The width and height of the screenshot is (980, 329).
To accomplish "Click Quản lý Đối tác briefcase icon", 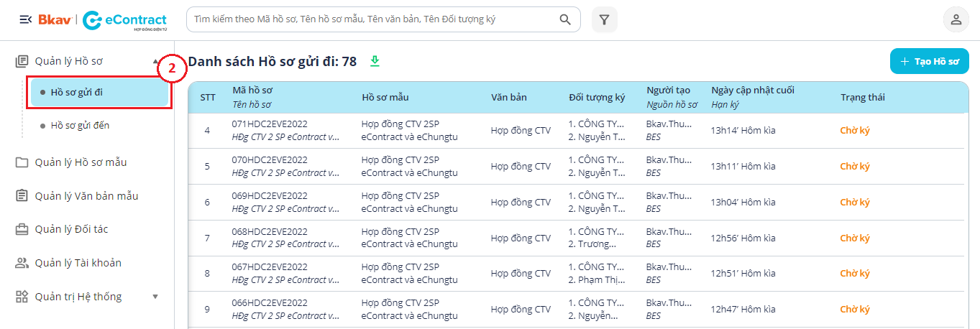I will [x=22, y=229].
